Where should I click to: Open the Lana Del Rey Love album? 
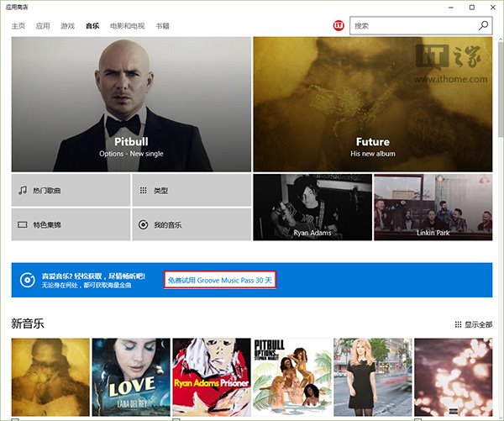131,377
